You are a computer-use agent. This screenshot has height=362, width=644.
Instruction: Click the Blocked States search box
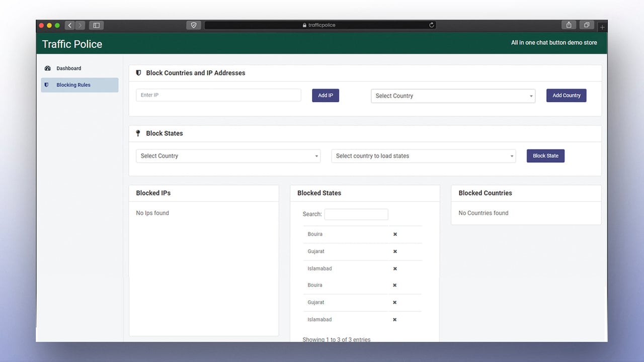pos(356,214)
